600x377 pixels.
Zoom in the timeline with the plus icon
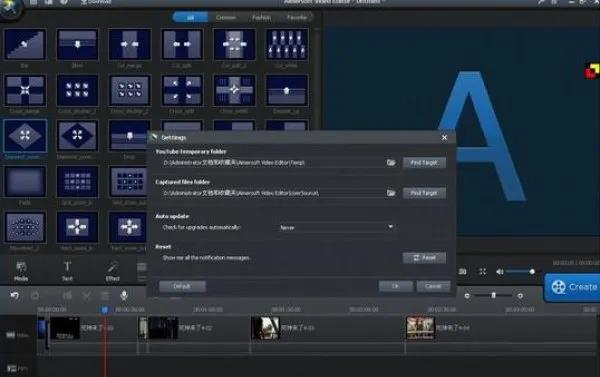point(520,295)
